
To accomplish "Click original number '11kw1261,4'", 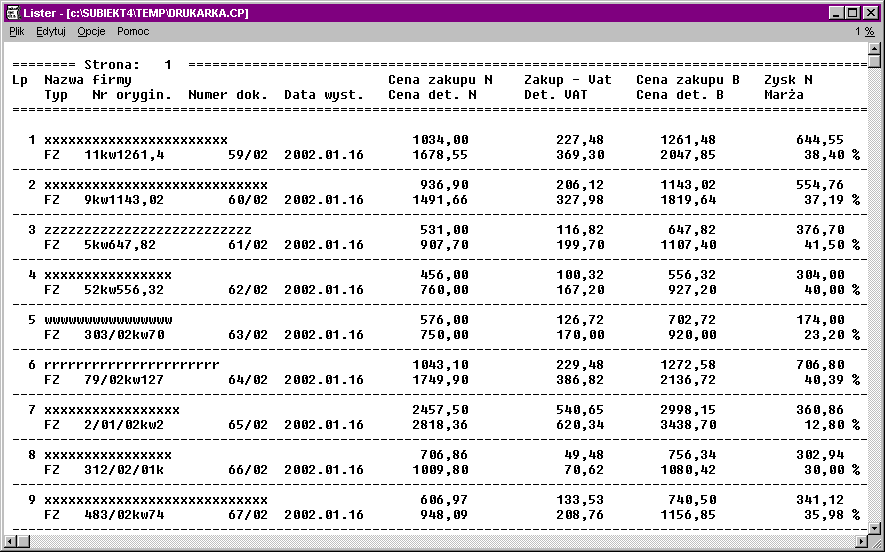I will coord(124,155).
